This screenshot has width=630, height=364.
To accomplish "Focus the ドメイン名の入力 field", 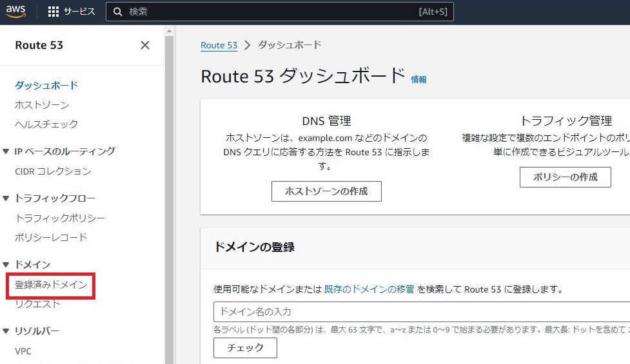I will [422, 312].
